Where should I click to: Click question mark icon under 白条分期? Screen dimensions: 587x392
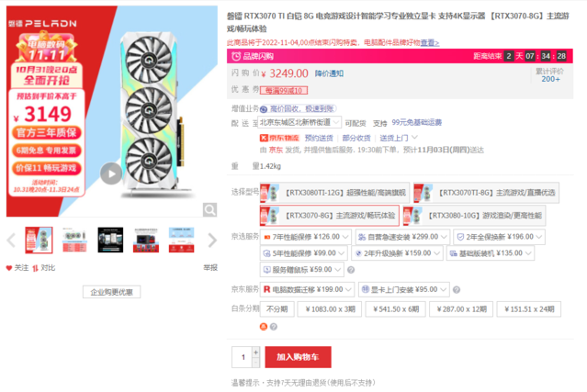click(x=274, y=327)
